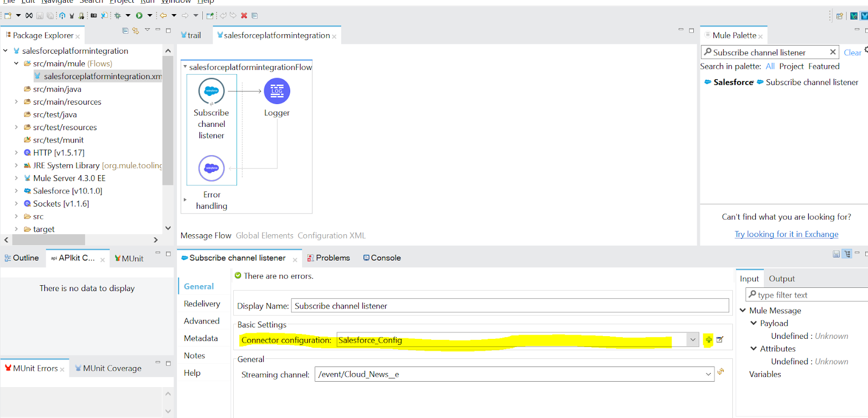Click the save icon in properties panel toolbar

pos(836,254)
